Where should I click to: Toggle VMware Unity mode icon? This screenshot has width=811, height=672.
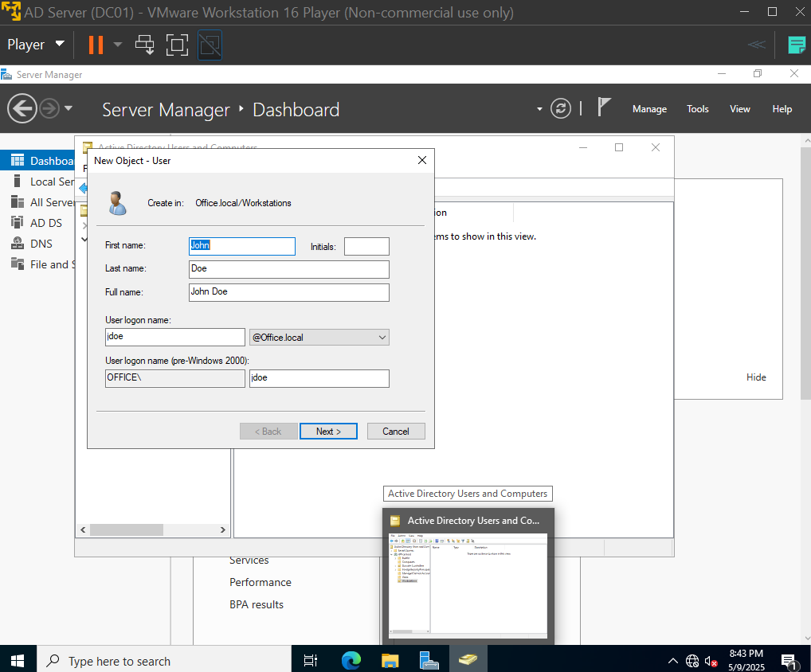tap(210, 45)
